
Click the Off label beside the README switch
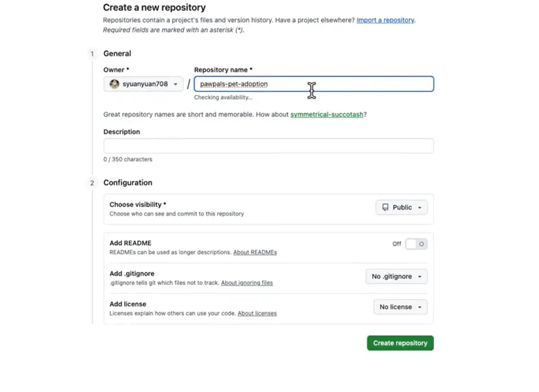coord(397,244)
